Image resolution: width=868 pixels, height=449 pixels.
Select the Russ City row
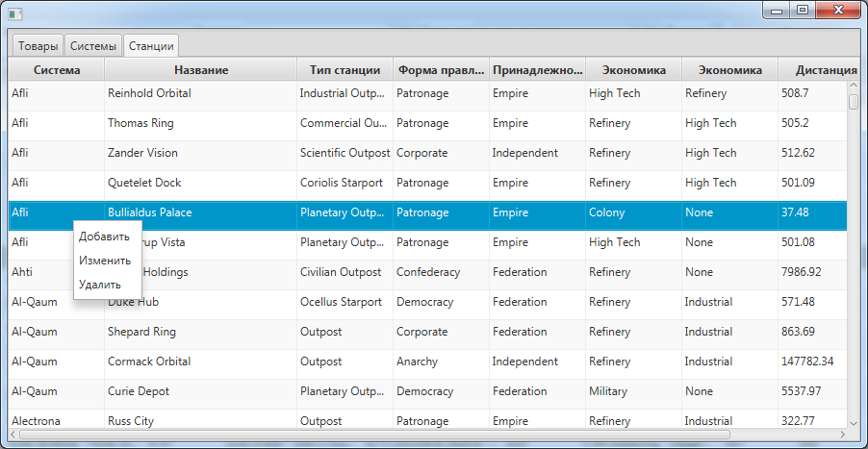coord(427,420)
